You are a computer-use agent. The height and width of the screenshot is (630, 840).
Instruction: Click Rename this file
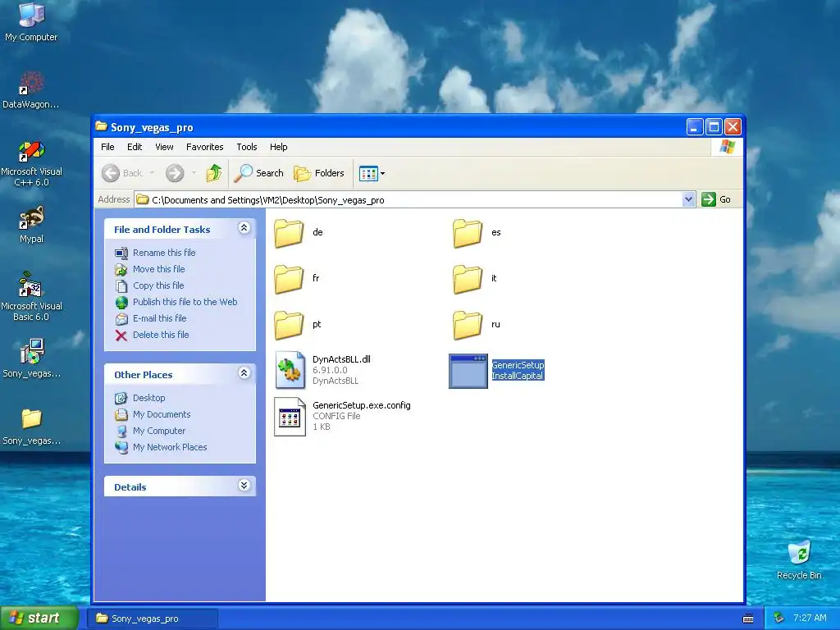pos(164,253)
